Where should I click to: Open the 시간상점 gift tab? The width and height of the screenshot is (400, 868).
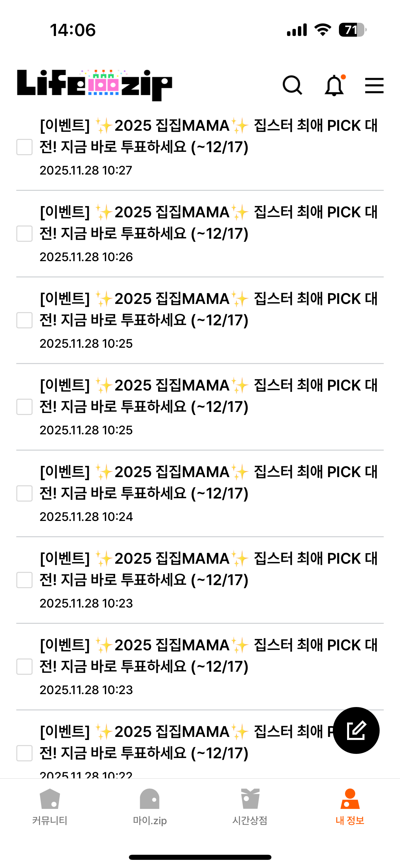[250, 807]
